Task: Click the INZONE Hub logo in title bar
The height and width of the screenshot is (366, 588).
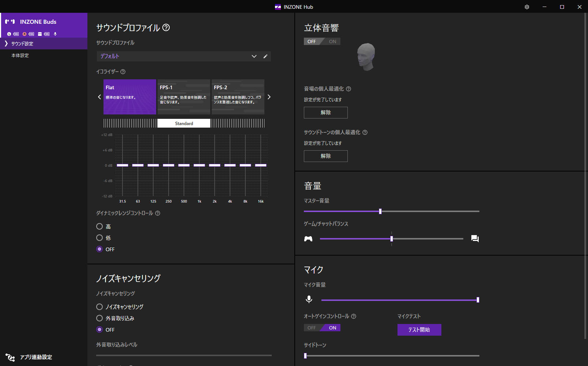Action: (x=278, y=7)
